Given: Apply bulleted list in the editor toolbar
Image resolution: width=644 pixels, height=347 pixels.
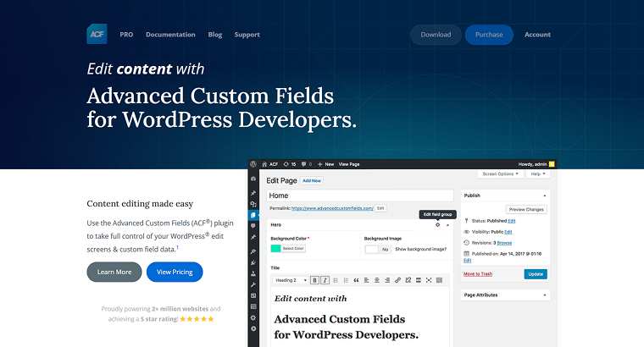Looking at the screenshot, I should point(336,280).
